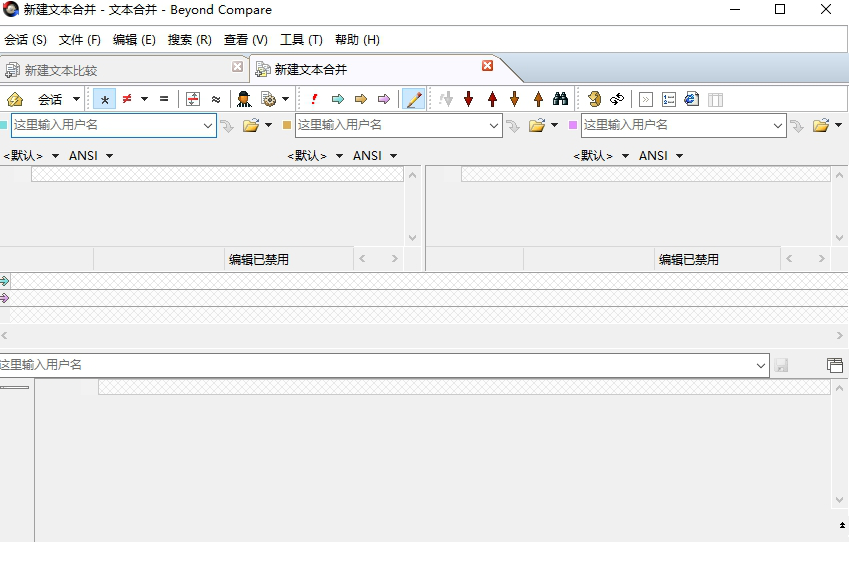
Task: Open the File Formats gear icon
Action: coord(269,99)
